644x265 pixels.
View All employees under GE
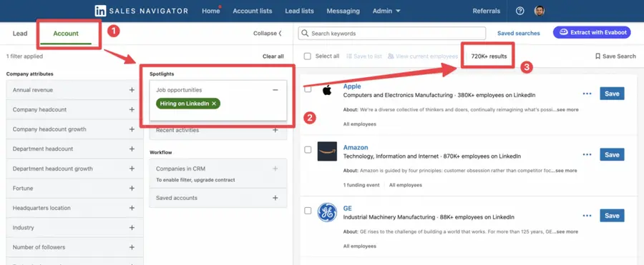pyautogui.click(x=359, y=246)
